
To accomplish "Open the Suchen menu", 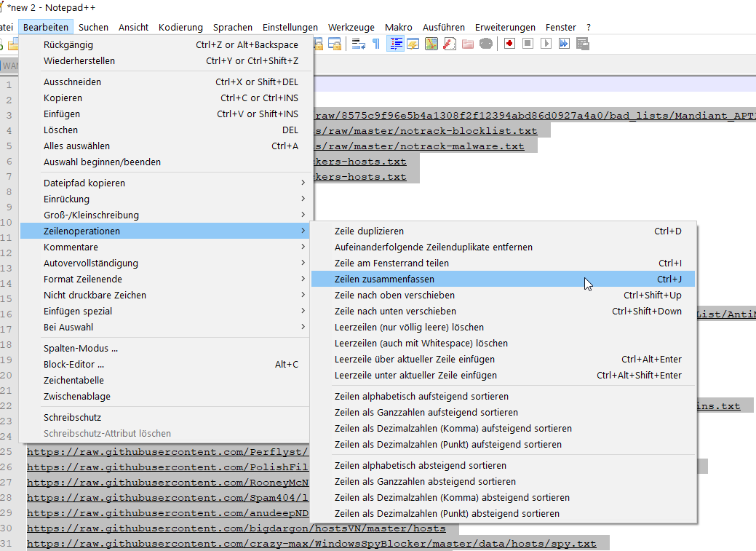I will coord(94,27).
